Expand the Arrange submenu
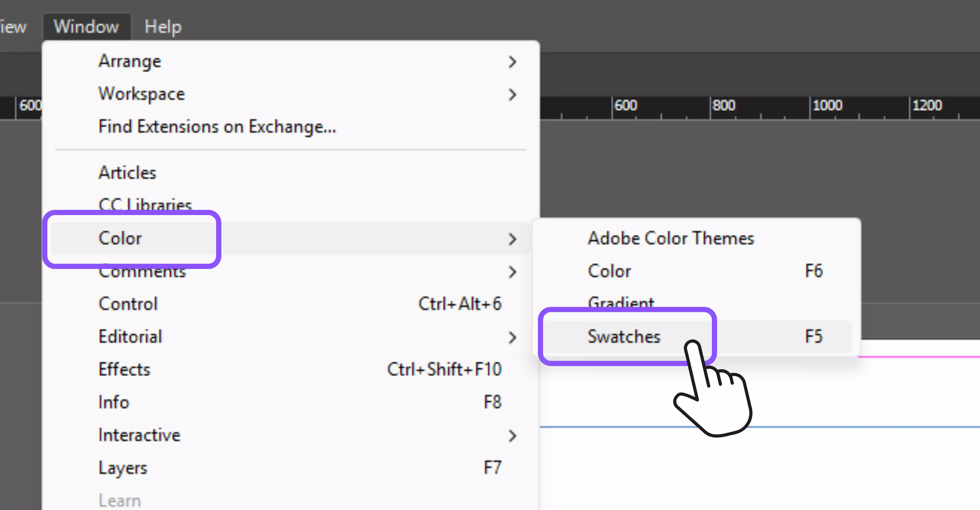Screen dimensions: 980x510 (x=130, y=61)
